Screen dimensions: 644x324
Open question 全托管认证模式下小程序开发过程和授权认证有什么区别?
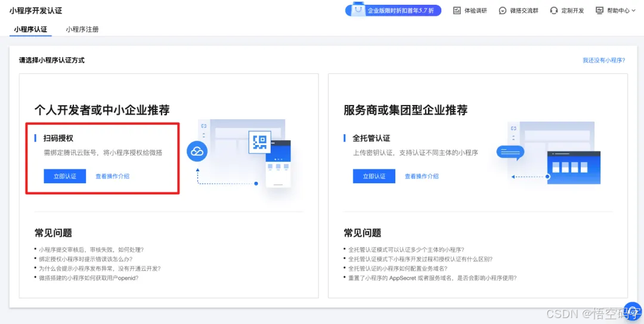[x=420, y=258]
